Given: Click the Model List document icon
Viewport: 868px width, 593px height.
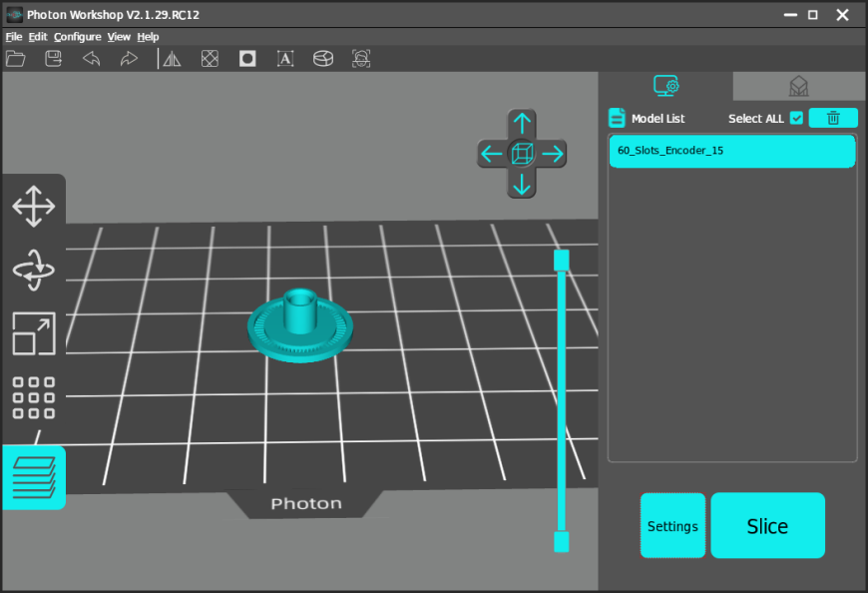Looking at the screenshot, I should (x=617, y=118).
